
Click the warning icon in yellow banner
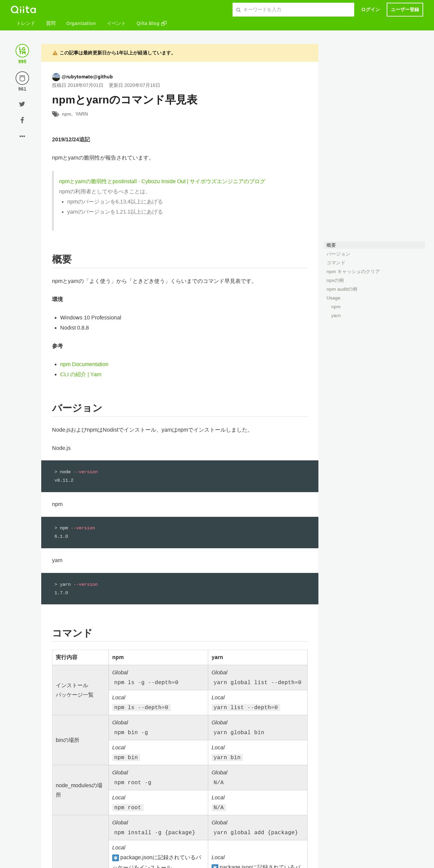click(x=55, y=53)
